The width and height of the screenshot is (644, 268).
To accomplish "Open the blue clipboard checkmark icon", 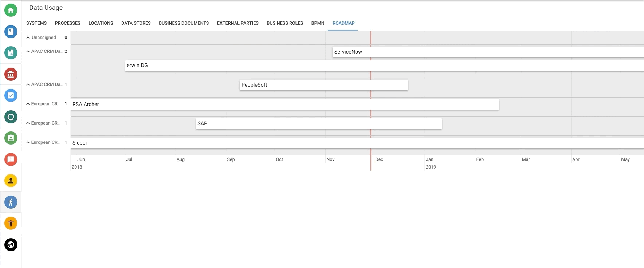I will [11, 95].
